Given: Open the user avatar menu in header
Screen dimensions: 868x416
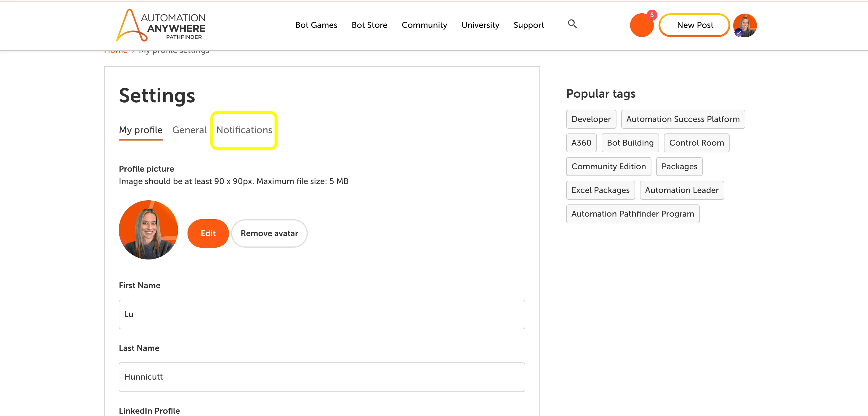Looking at the screenshot, I should tap(745, 25).
